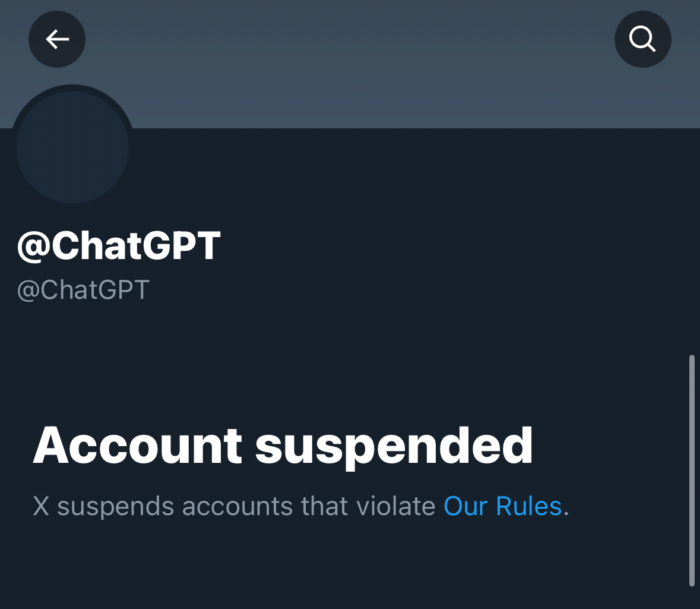Tap the empty profile avatar circle
700x609 pixels.
72,147
